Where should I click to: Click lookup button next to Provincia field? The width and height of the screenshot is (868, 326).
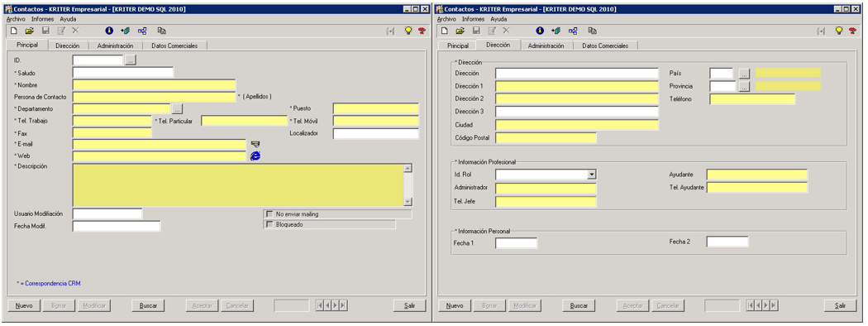click(745, 87)
